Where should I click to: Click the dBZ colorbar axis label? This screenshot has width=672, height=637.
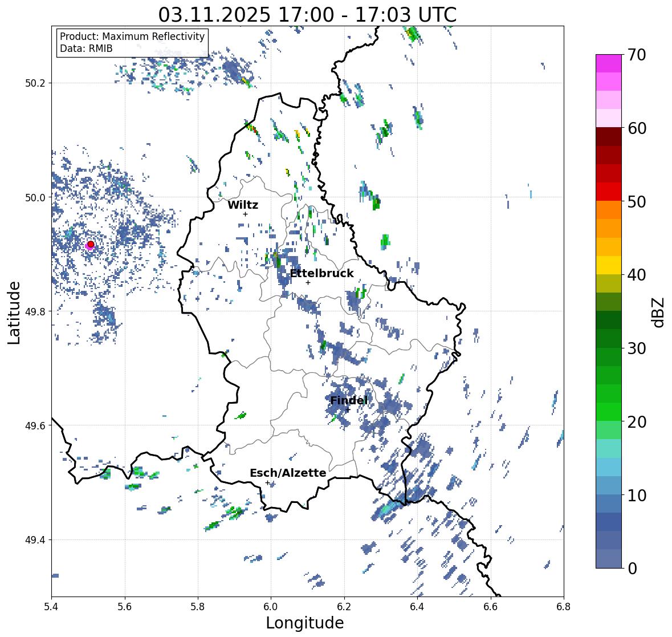(x=659, y=312)
